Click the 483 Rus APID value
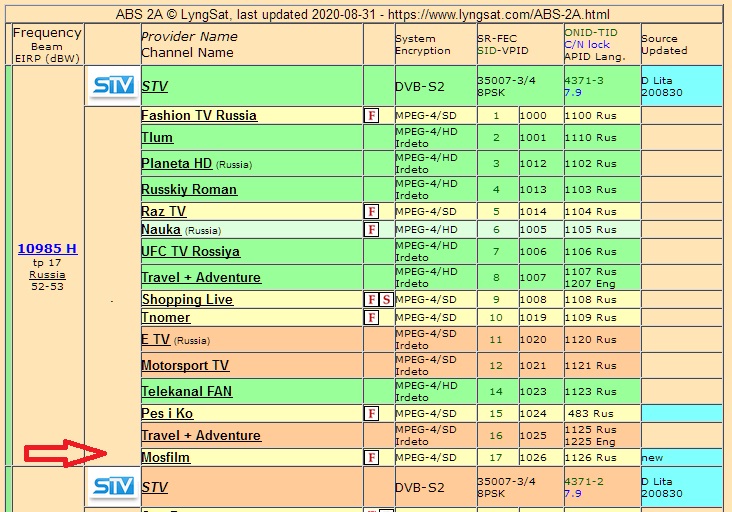 pos(591,414)
